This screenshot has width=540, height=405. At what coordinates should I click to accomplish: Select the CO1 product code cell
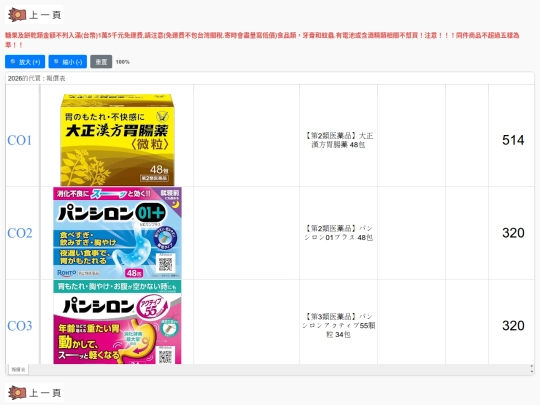click(23, 136)
